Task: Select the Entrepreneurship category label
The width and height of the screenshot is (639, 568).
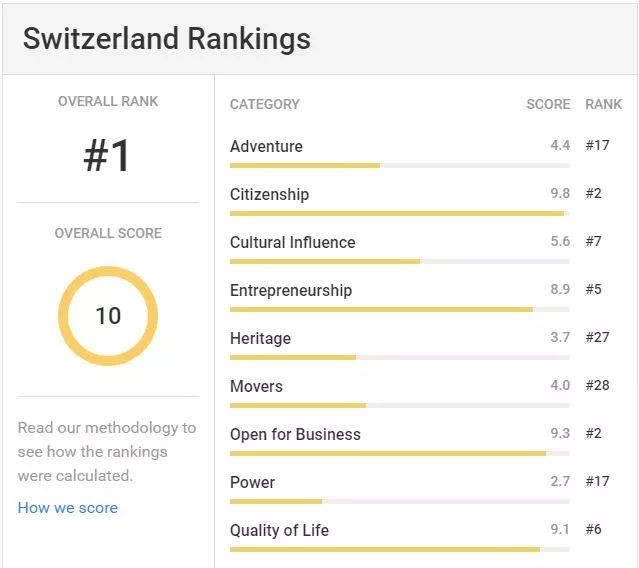Action: tap(291, 290)
